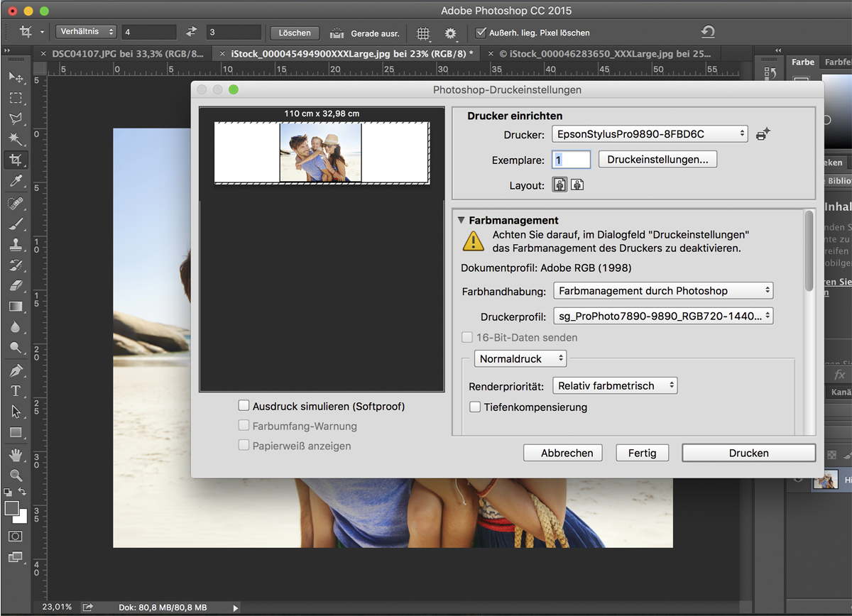Reset the crop with the undo arrow

707,32
